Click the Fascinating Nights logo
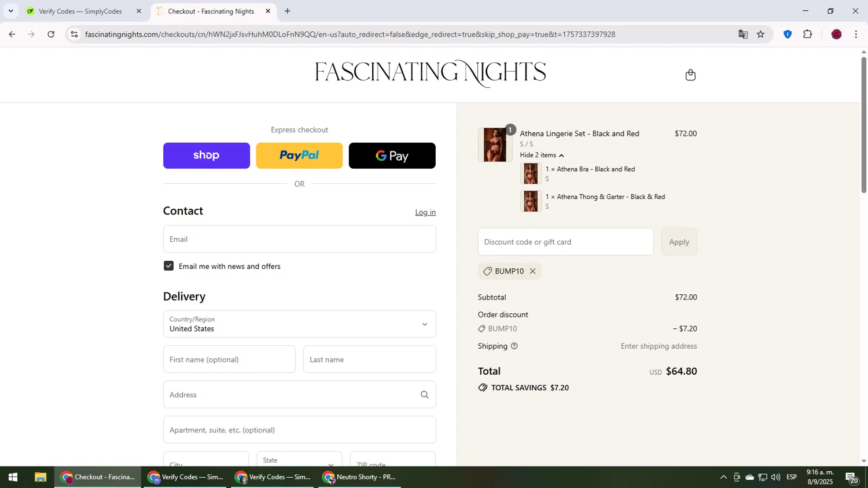This screenshot has width=868, height=488. click(x=431, y=73)
